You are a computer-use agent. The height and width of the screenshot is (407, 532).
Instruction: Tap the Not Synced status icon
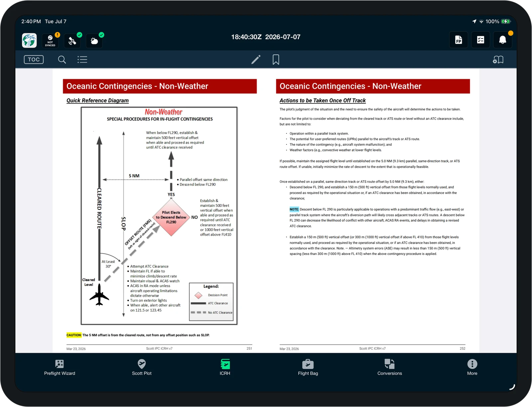50,41
